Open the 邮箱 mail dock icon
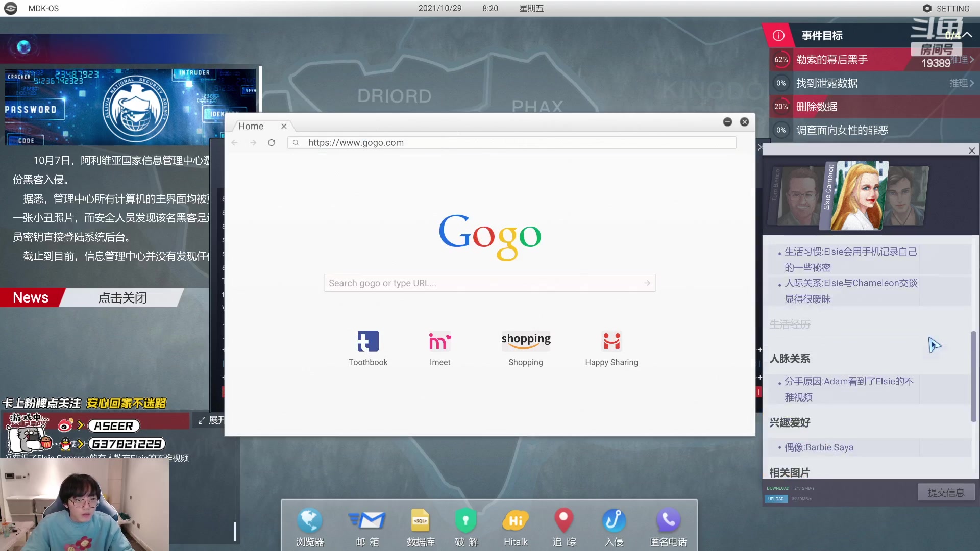 [x=367, y=521]
